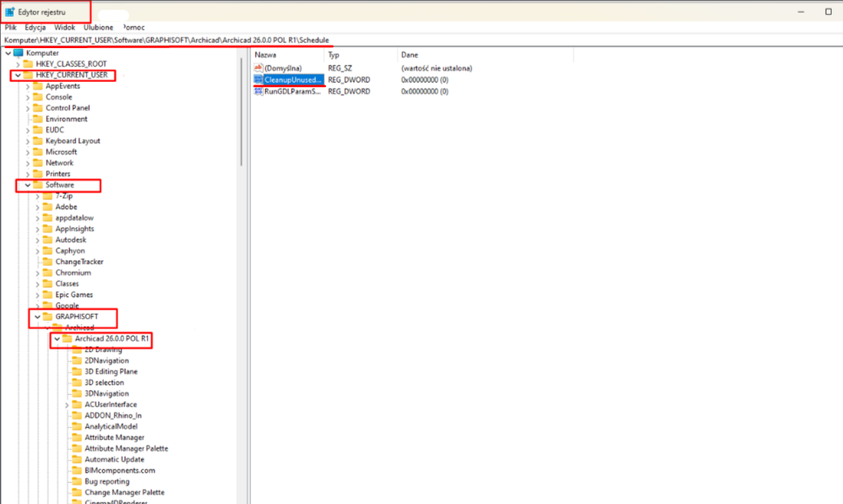Collapse the Software key
843x504 pixels.
coord(27,185)
